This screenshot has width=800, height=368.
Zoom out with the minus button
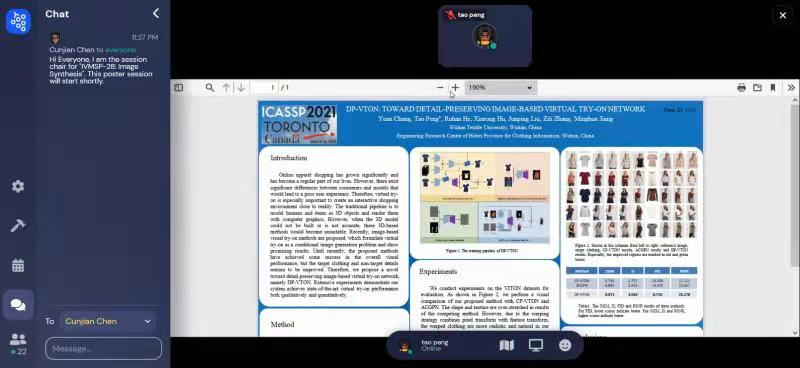click(x=440, y=88)
